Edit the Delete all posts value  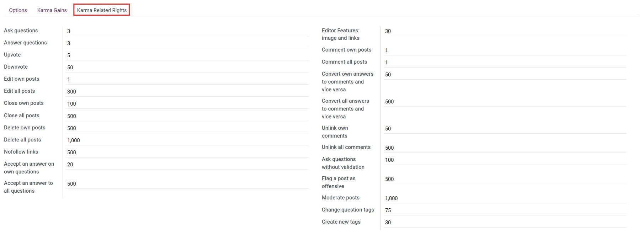click(x=187, y=140)
